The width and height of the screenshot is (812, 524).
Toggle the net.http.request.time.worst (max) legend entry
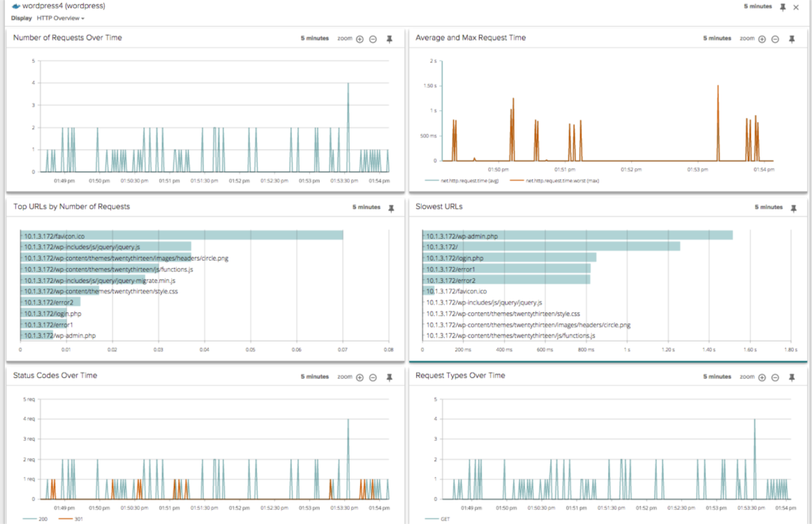[554, 181]
